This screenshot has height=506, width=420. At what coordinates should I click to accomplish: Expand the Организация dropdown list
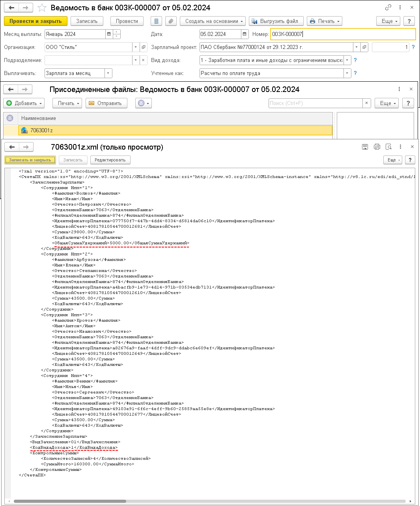(x=136, y=47)
